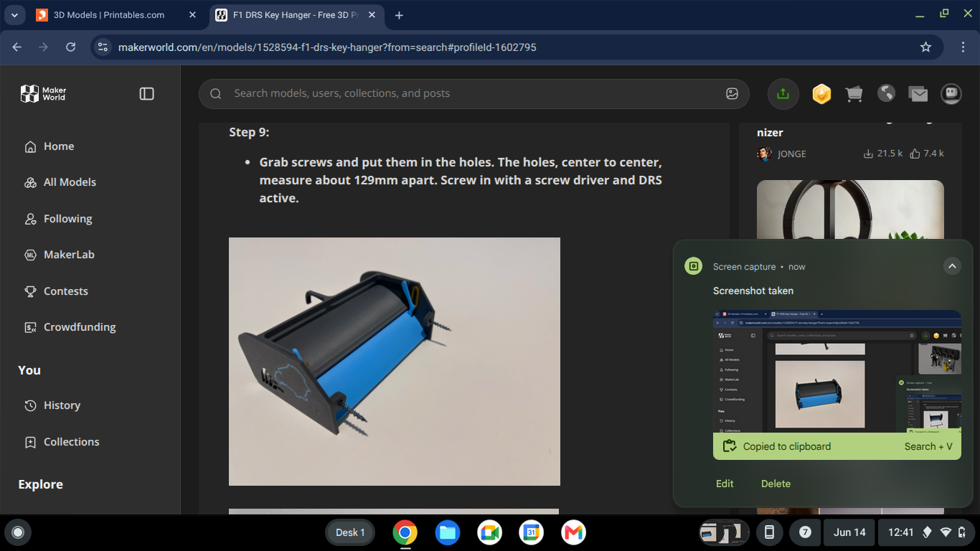Viewport: 980px width, 551px height.
Task: Click the Desk 1 button
Action: (350, 532)
